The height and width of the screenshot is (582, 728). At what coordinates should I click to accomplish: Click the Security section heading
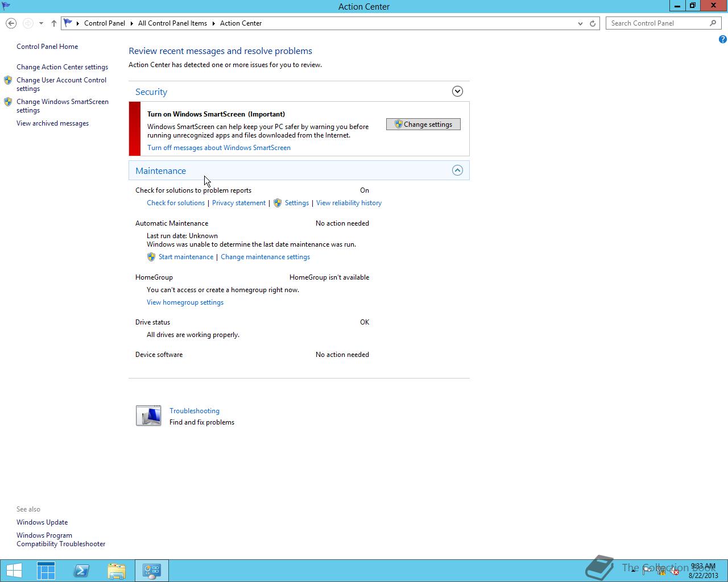tap(151, 92)
